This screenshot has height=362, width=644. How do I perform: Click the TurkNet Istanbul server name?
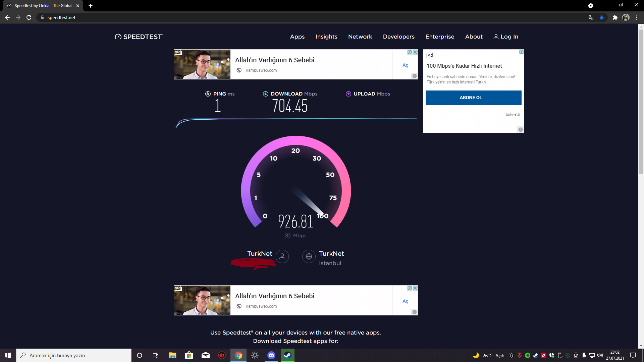(331, 254)
